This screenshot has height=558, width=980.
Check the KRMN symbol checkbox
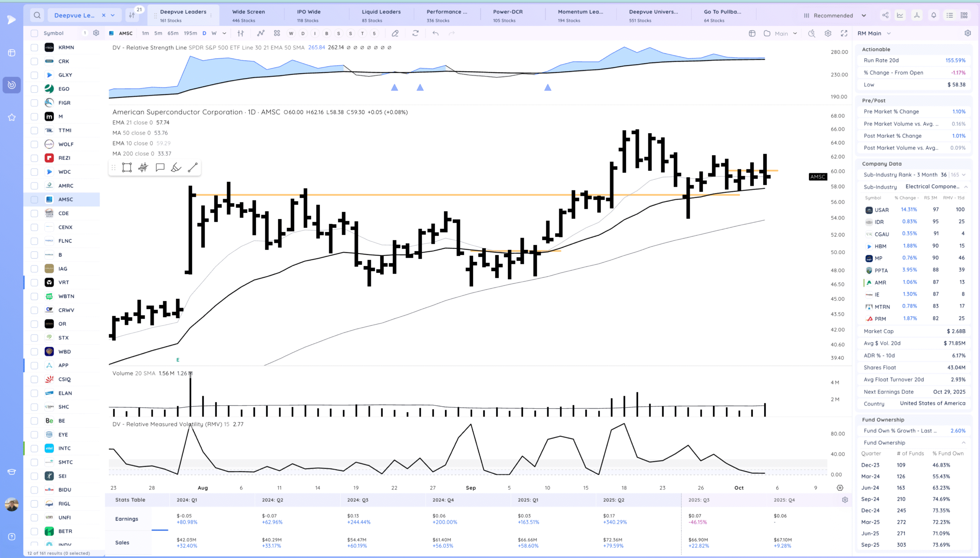[x=34, y=47]
